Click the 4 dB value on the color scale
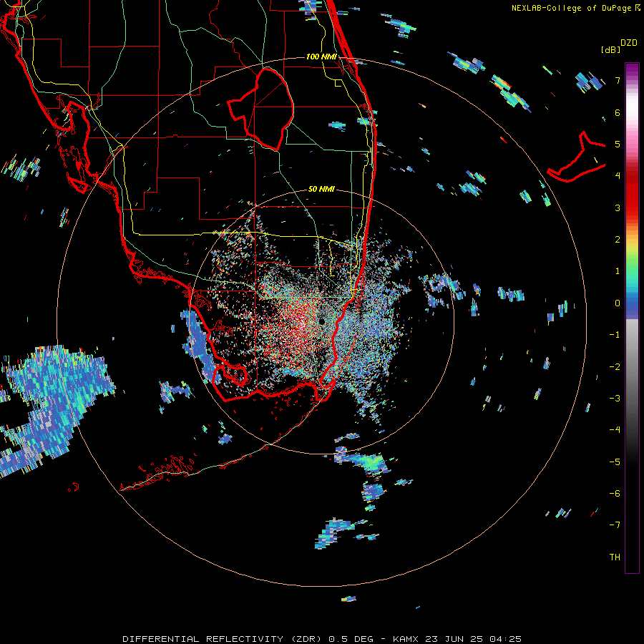Screen dimensions: 644x644 618,176
